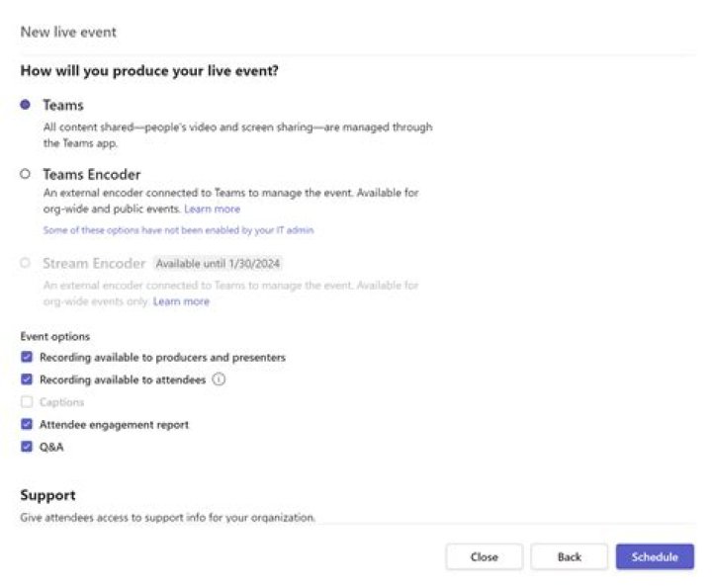Uncheck Recording available to producers and presenters

27,358
